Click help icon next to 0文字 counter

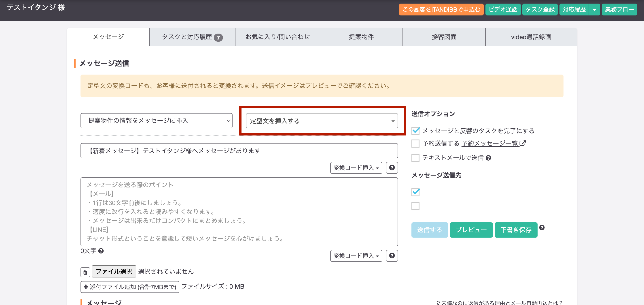(x=101, y=251)
